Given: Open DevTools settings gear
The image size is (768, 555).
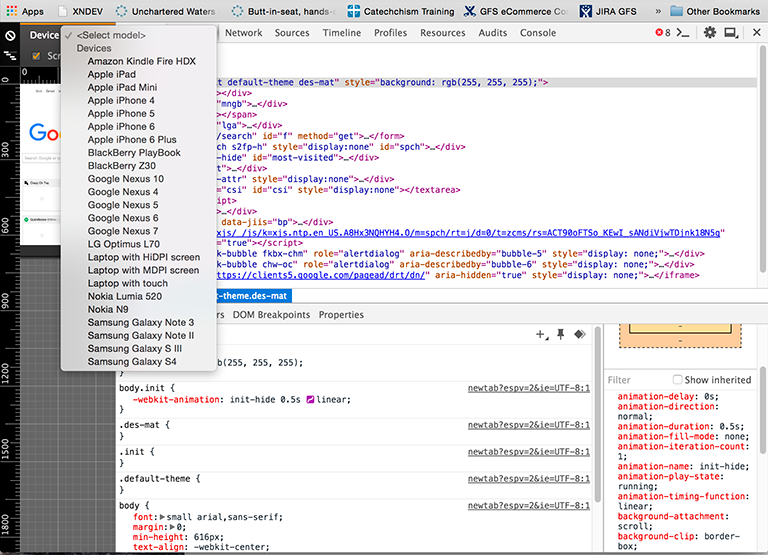Looking at the screenshot, I should 710,33.
